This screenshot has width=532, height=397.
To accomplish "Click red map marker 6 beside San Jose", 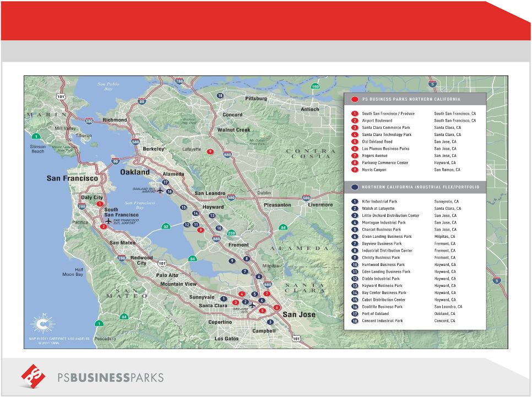I will pyautogui.click(x=276, y=307).
